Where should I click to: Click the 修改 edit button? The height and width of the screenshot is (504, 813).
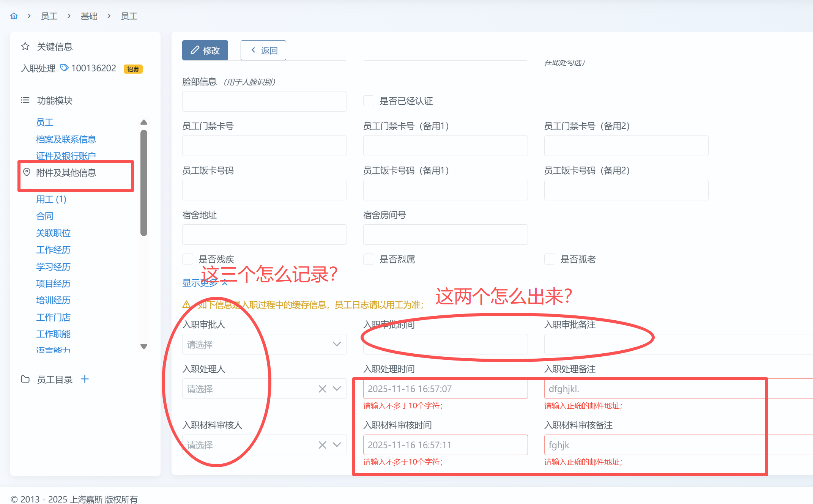pyautogui.click(x=205, y=50)
